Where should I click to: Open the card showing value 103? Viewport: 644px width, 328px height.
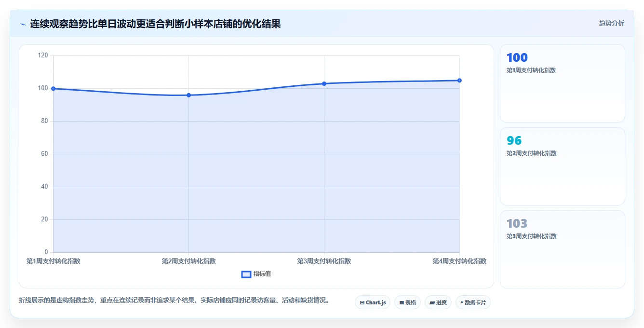pos(563,249)
